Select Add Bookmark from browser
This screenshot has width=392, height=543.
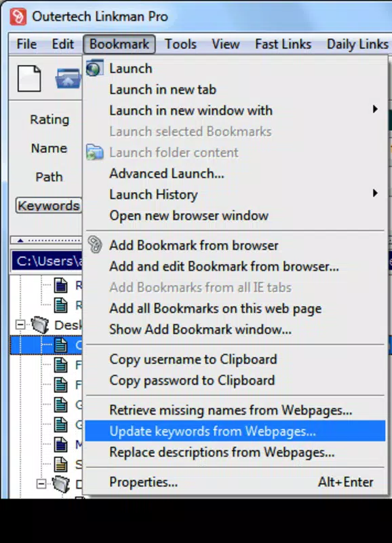(235, 246)
